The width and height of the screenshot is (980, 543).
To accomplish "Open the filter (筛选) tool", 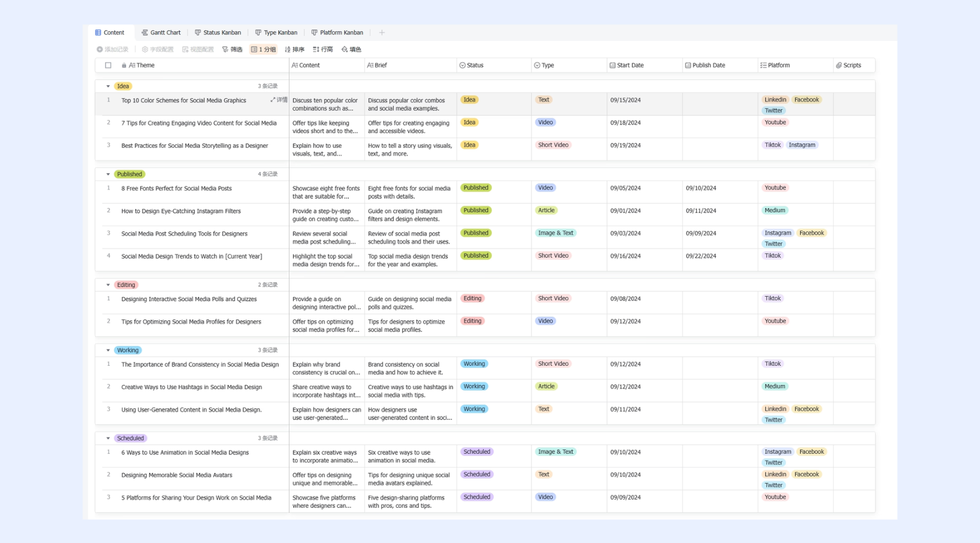I will (232, 49).
